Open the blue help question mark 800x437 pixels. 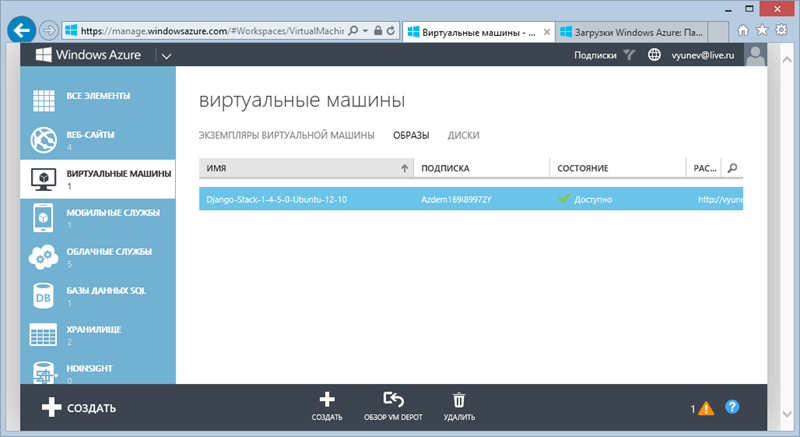(732, 407)
